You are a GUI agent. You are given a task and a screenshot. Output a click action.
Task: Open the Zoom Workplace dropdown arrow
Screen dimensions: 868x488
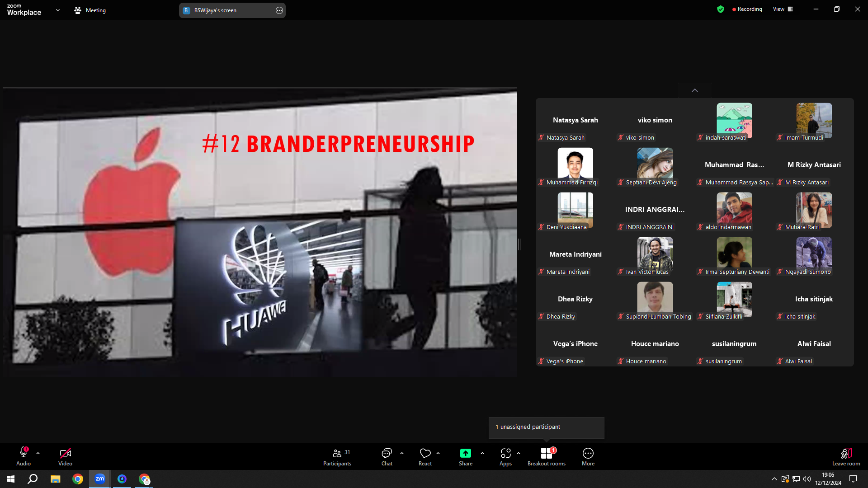point(58,10)
